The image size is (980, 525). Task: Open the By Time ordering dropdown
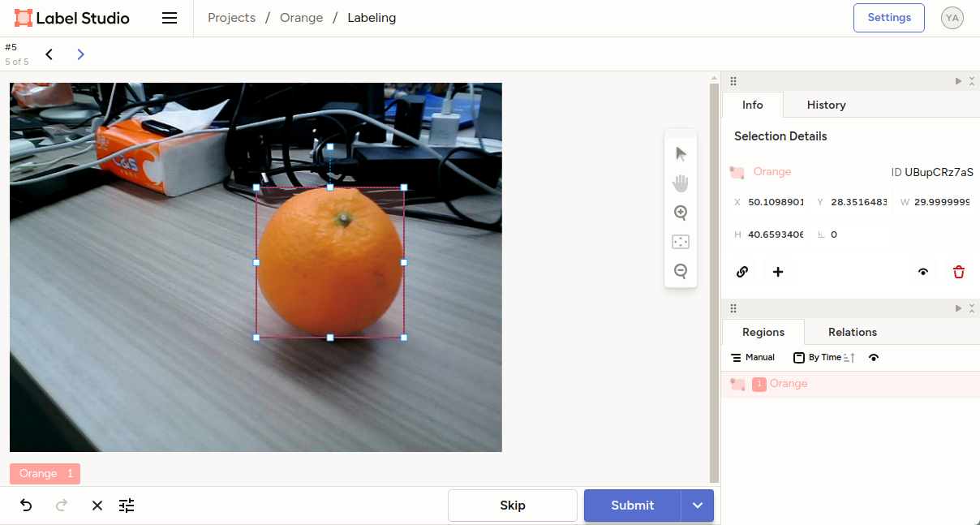818,357
